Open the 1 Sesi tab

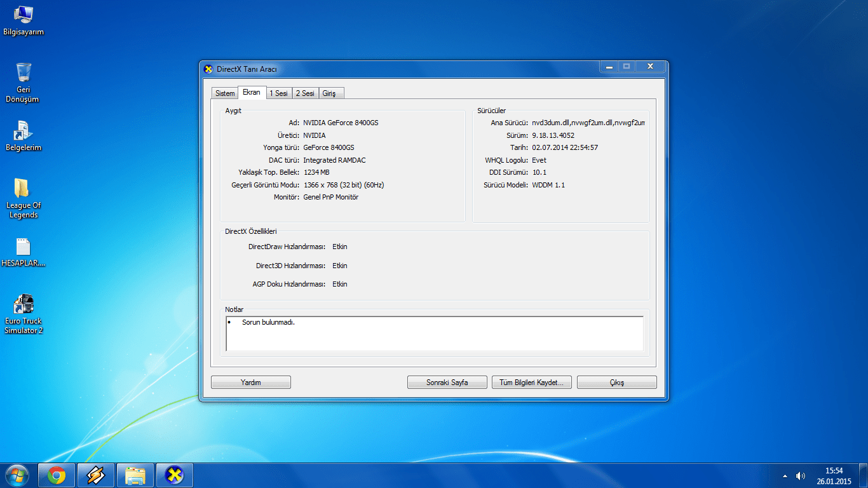(279, 93)
